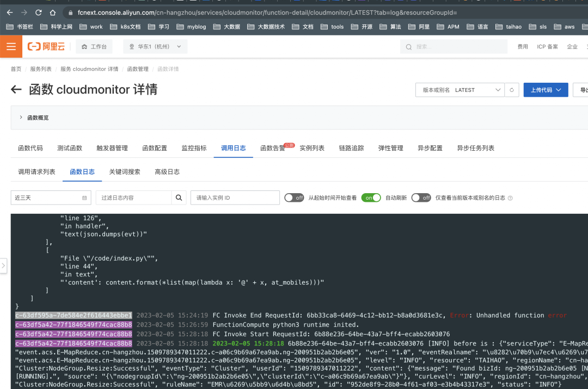Click the Aliyun 阿里云 logo

[46, 46]
